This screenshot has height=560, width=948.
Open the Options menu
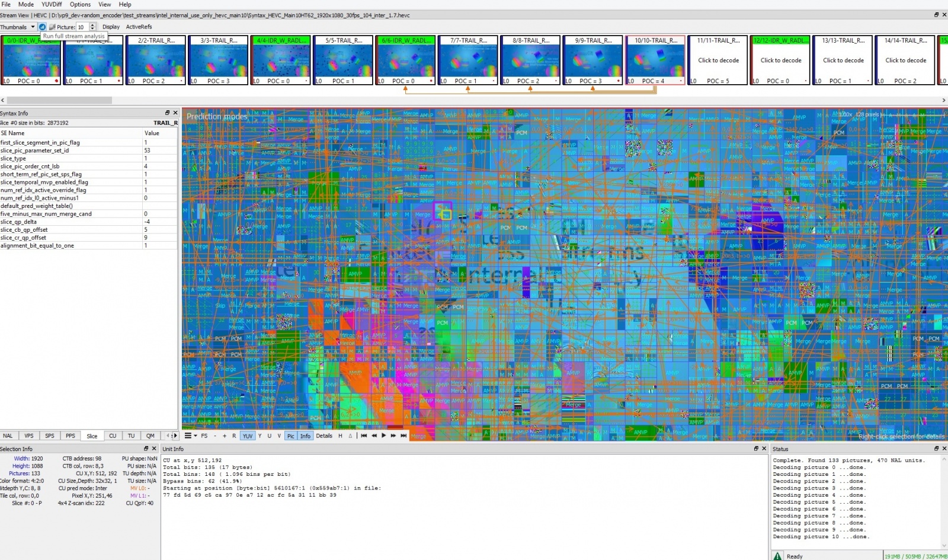(80, 4)
